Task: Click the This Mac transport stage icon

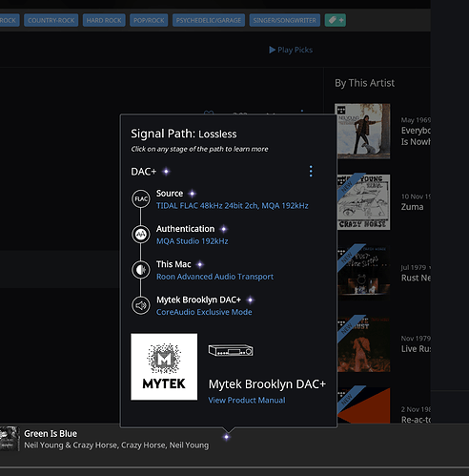Action: pos(141,270)
